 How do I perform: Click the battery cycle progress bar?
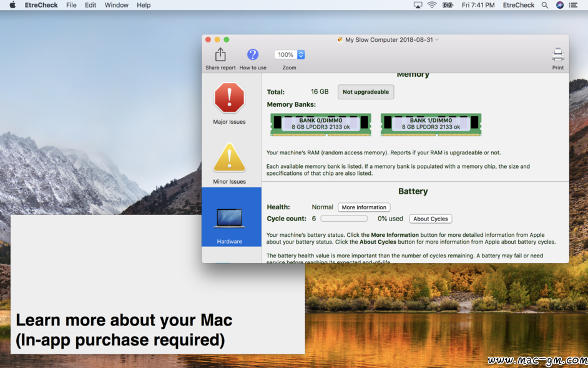[344, 219]
